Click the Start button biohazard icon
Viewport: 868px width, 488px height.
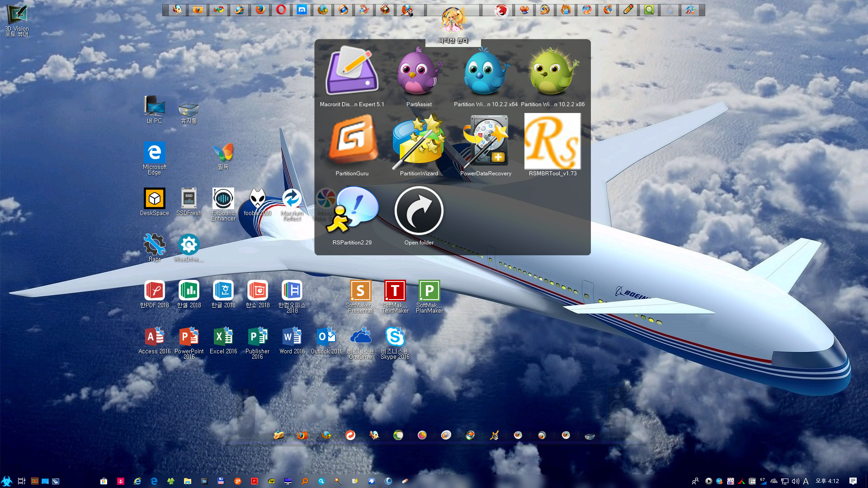pyautogui.click(x=7, y=481)
